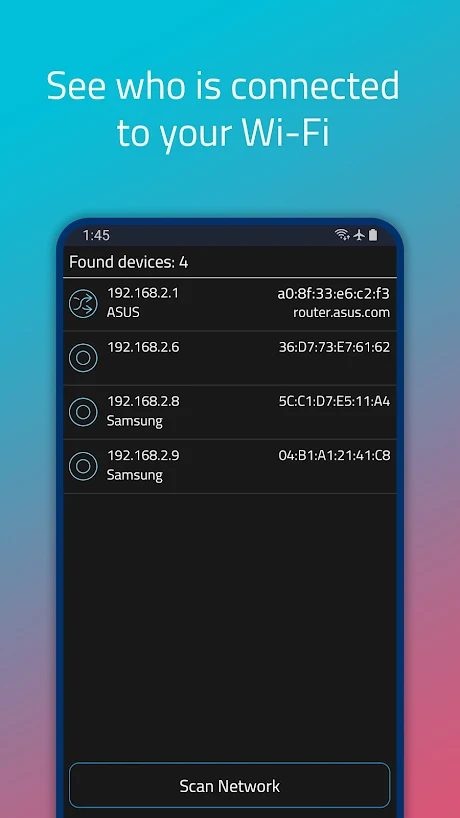Select the 192.168.2.1 IP address
The width and height of the screenshot is (460, 818).
tap(143, 293)
